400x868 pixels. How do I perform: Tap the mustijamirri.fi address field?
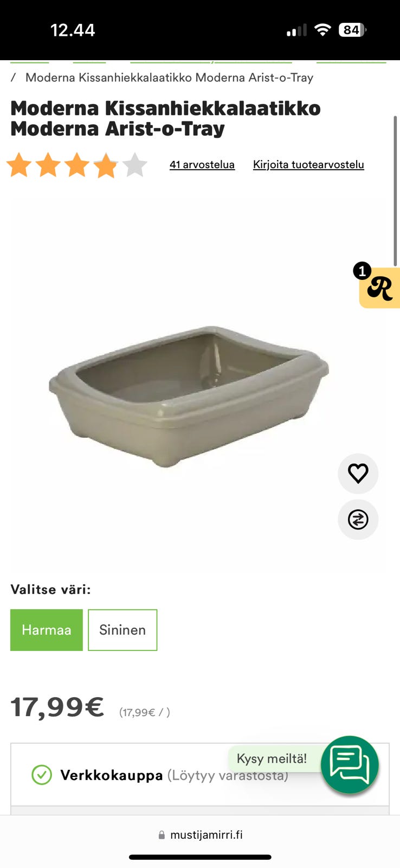click(x=200, y=835)
